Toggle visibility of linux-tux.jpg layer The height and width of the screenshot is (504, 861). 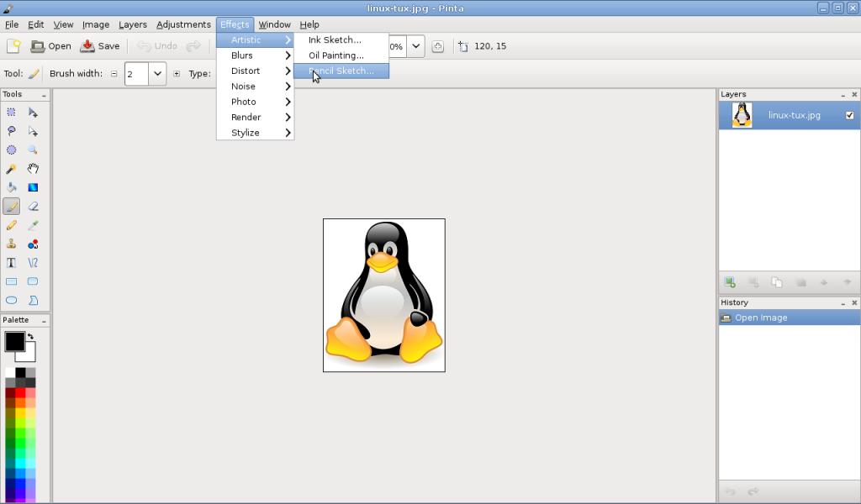(x=849, y=115)
